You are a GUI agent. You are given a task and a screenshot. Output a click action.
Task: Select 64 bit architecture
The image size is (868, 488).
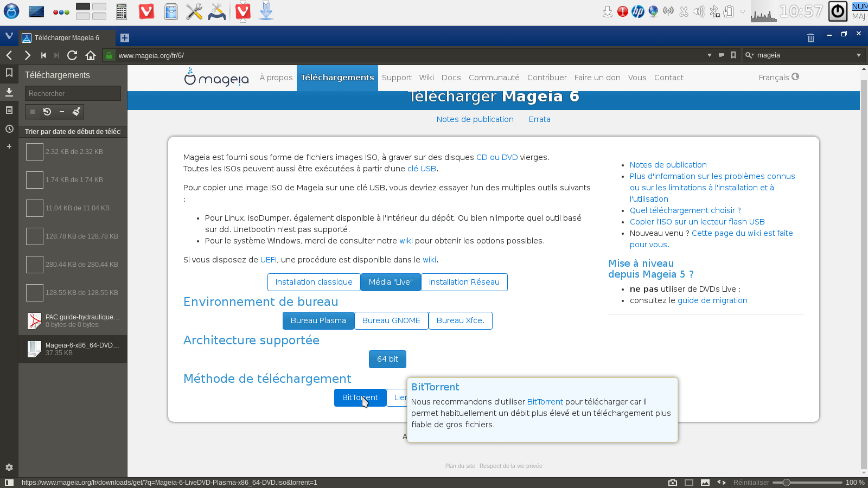coord(387,359)
